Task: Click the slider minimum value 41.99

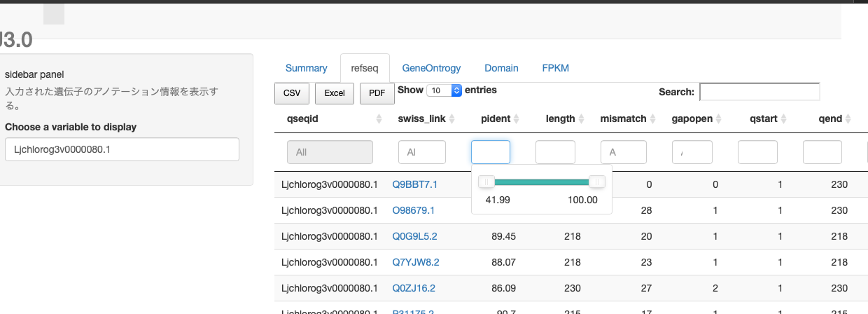Action: 497,200
